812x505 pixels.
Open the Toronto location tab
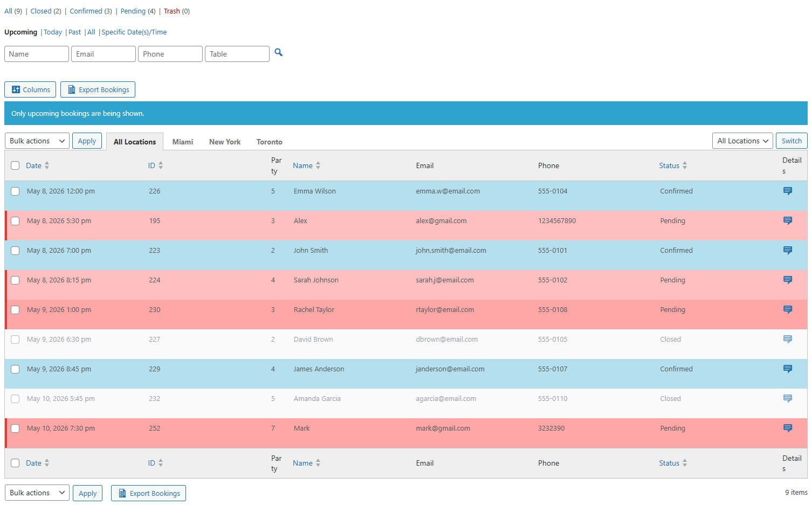point(270,142)
